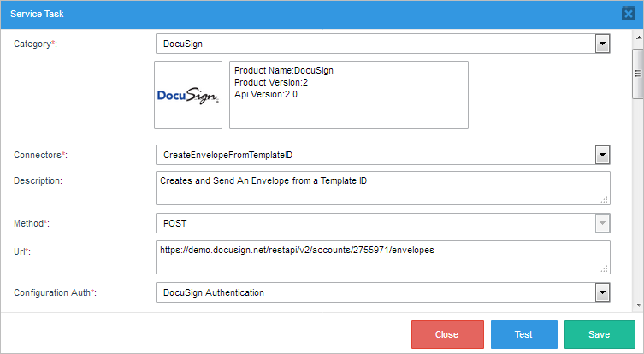Expand the Category dropdown showing DocuSign
Viewport: 644px width, 354px height.
coord(602,44)
